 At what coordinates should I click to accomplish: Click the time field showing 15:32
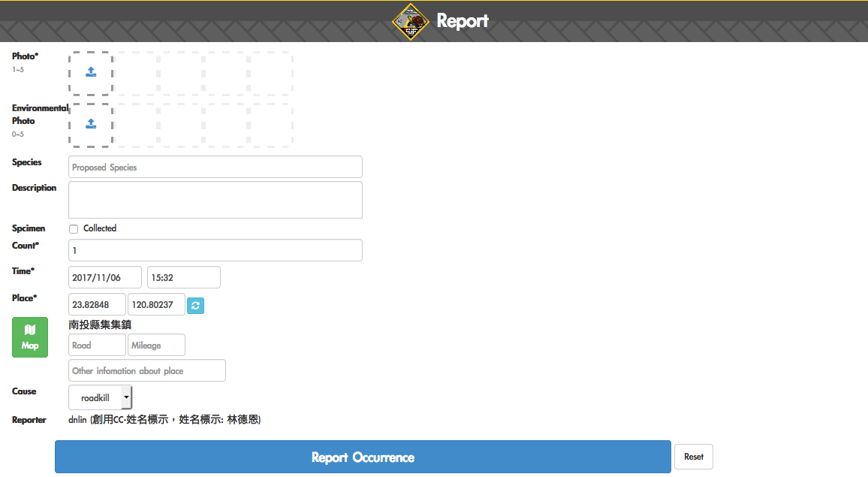(183, 277)
